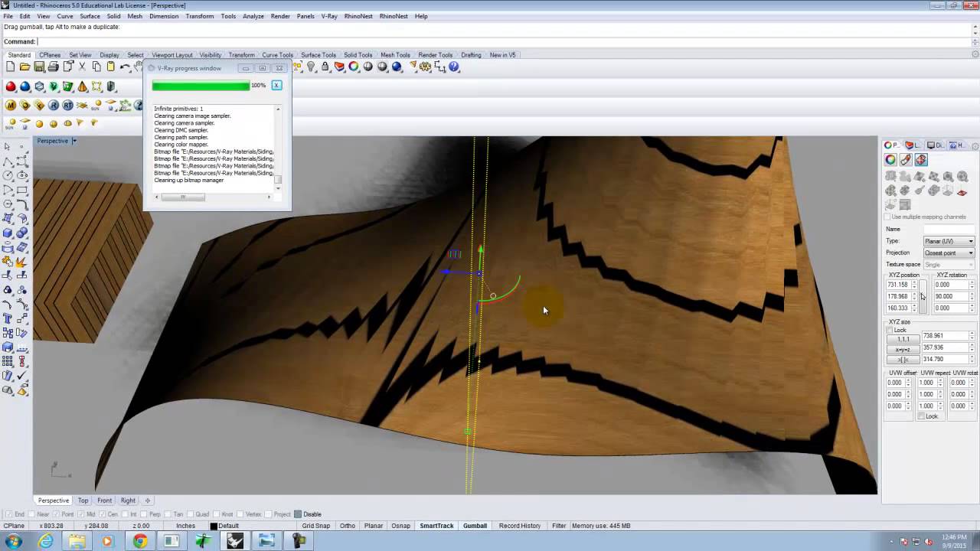The height and width of the screenshot is (551, 980).
Task: Click the Options gear icon in toolbar
Action: pyautogui.click(x=426, y=67)
